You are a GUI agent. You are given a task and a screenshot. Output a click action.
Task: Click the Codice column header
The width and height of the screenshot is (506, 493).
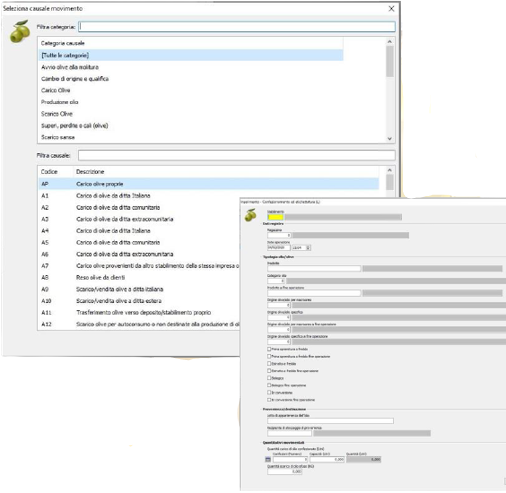pyautogui.click(x=49, y=172)
